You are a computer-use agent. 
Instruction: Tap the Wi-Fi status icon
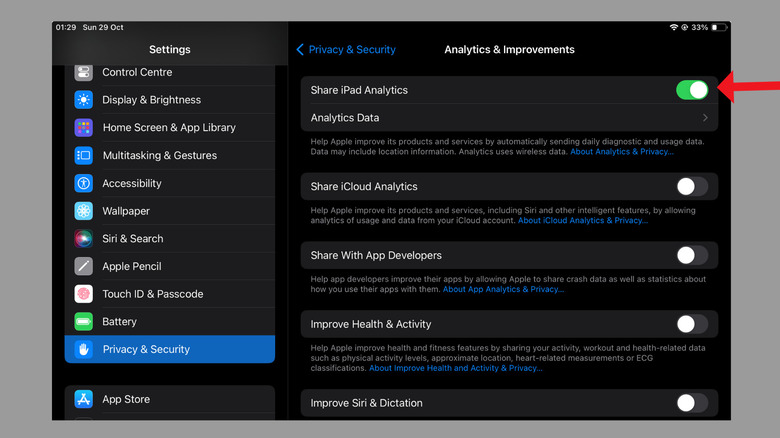(x=674, y=27)
